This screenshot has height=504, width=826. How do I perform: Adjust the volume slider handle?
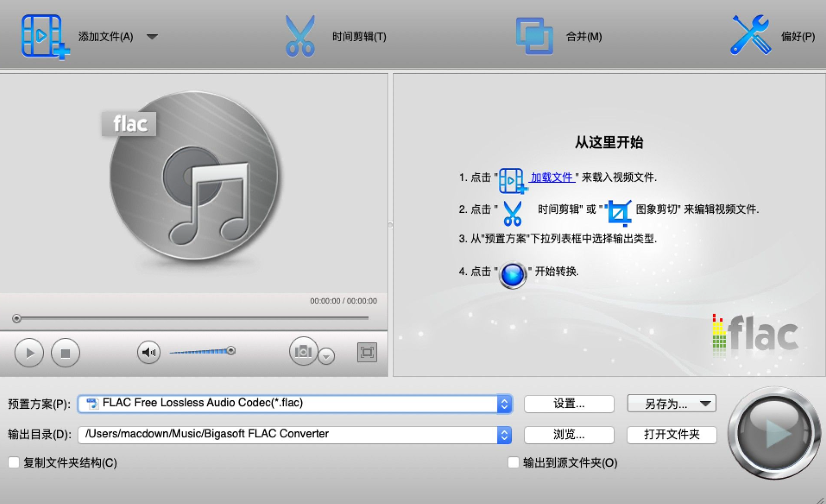click(x=231, y=351)
